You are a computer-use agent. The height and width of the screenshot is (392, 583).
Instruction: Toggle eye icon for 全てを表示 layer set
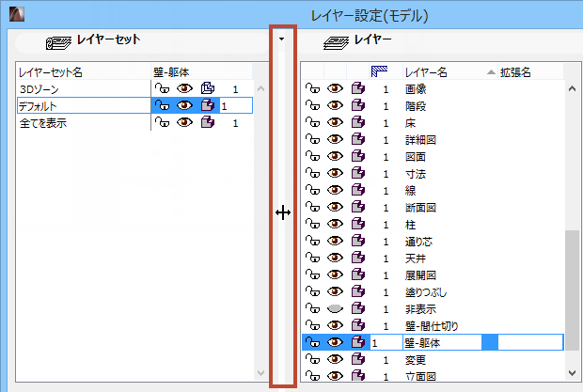click(x=184, y=122)
